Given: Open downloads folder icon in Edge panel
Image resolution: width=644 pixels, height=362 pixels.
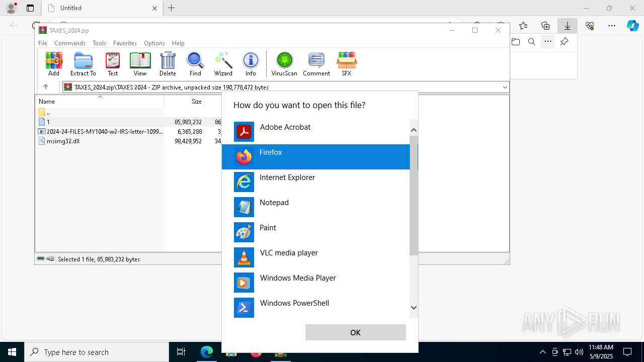Looking at the screenshot, I should click(516, 42).
